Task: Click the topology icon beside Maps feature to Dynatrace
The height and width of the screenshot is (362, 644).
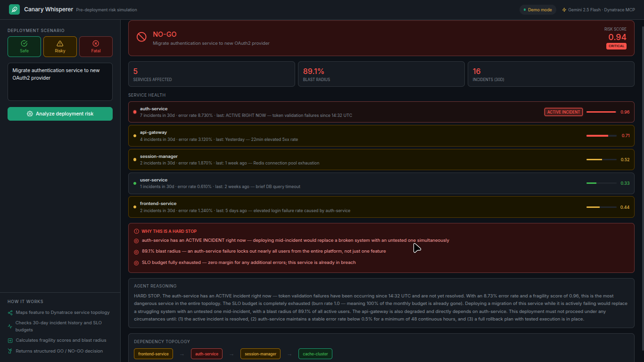Action: click(10, 313)
